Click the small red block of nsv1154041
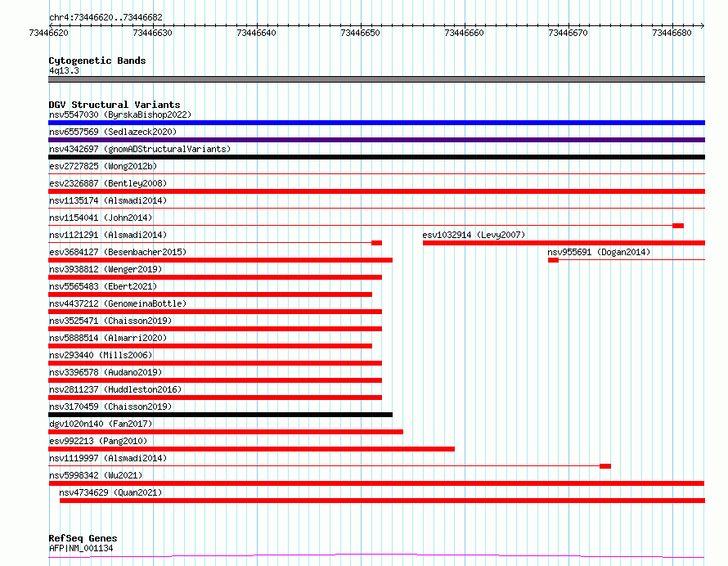 point(678,226)
